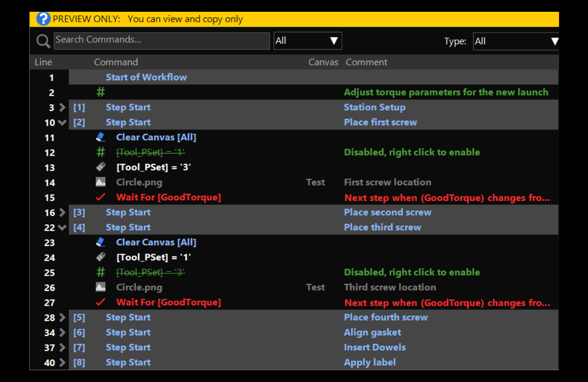This screenshot has width=588, height=382.
Task: Click the magnifier search icon
Action: 43,41
